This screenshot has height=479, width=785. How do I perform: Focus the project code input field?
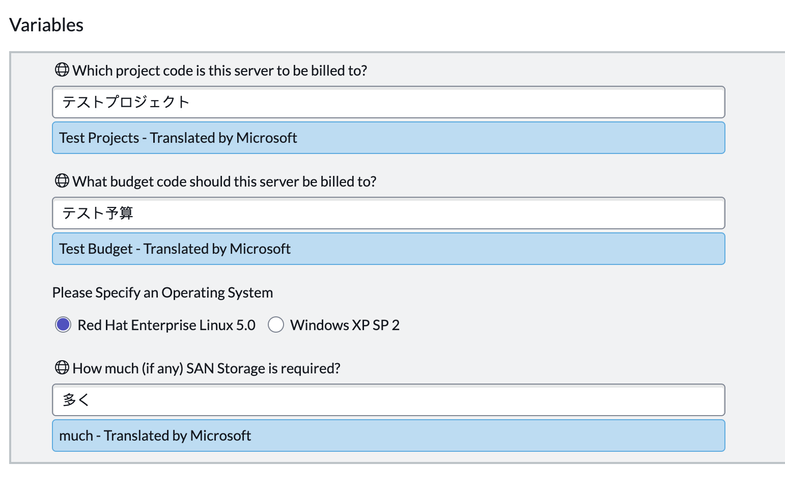tap(388, 102)
